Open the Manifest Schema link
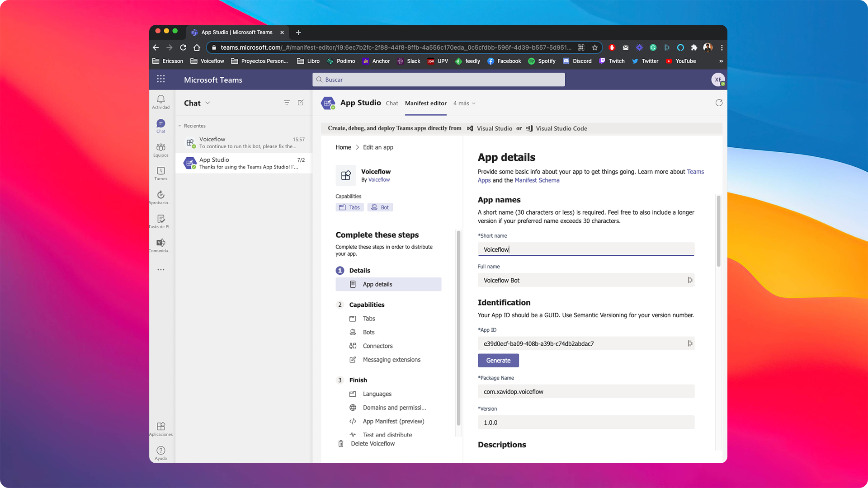The height and width of the screenshot is (488, 868). [x=537, y=180]
